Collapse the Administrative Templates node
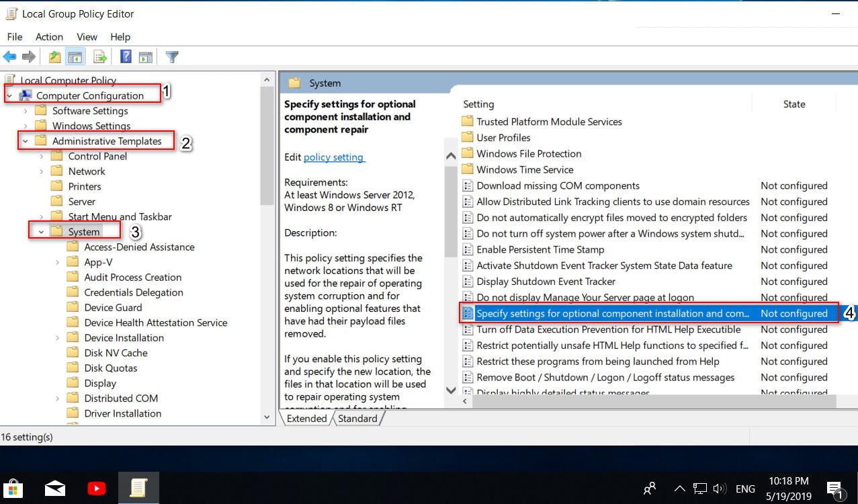 point(26,141)
